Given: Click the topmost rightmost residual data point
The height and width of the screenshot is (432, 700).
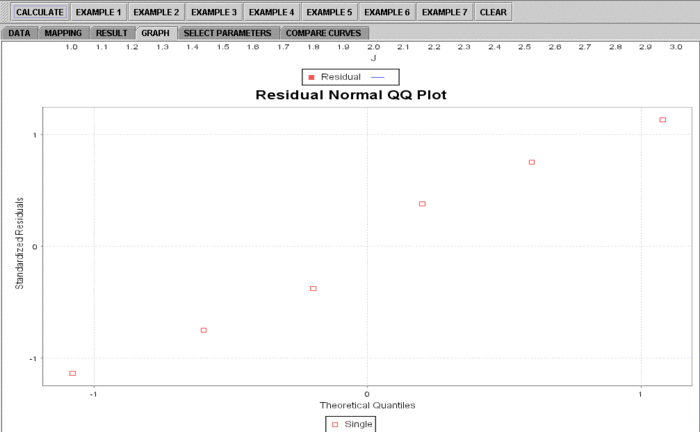Looking at the screenshot, I should pyautogui.click(x=662, y=120).
